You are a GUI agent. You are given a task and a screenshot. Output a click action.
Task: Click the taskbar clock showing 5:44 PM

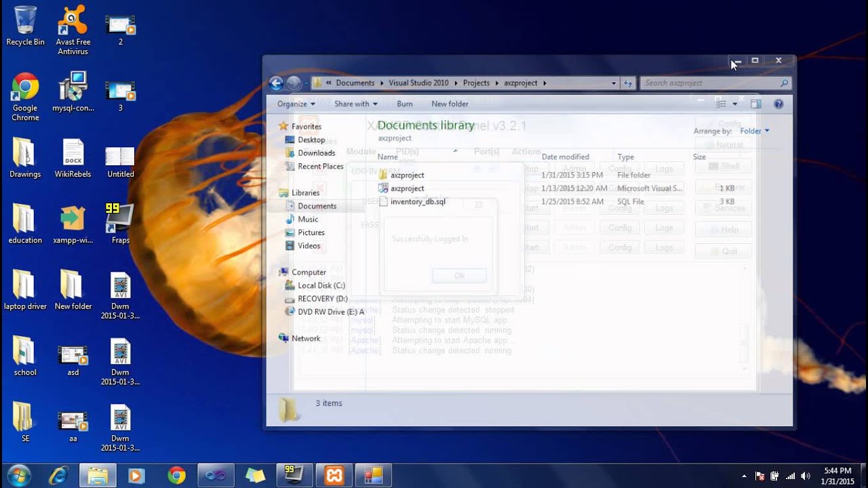tap(837, 476)
